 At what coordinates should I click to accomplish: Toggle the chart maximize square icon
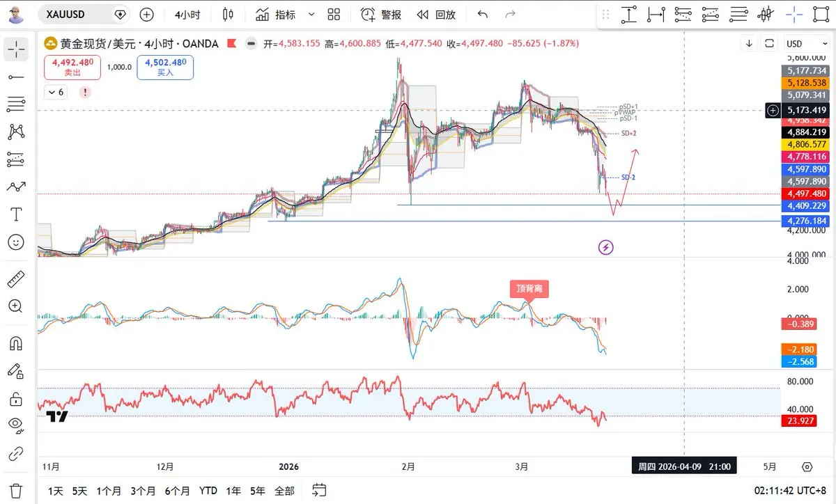(x=769, y=43)
